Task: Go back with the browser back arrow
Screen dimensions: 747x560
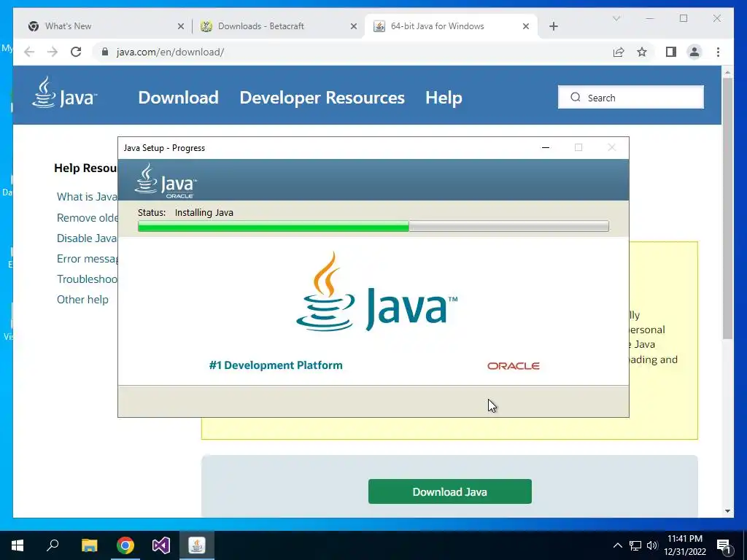Action: pos(29,52)
